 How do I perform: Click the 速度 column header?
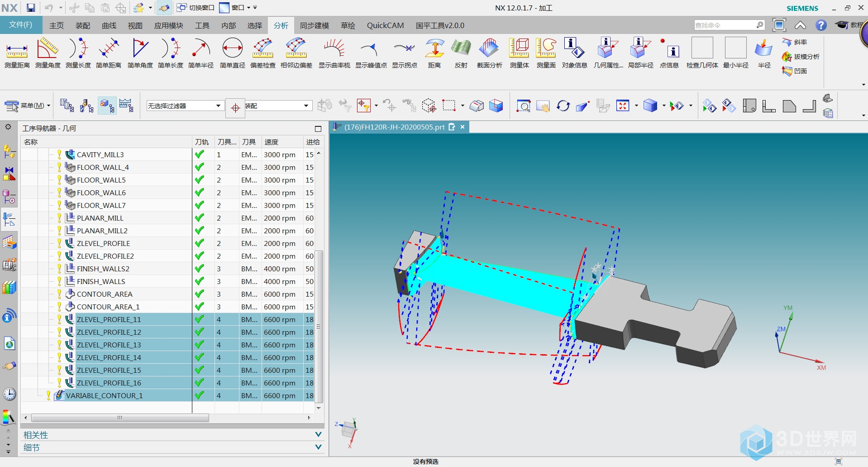coord(281,142)
